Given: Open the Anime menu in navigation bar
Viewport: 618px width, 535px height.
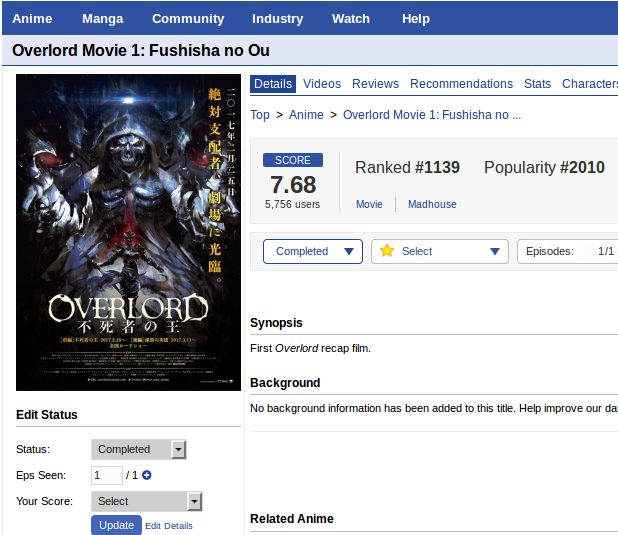Looking at the screenshot, I should point(32,19).
